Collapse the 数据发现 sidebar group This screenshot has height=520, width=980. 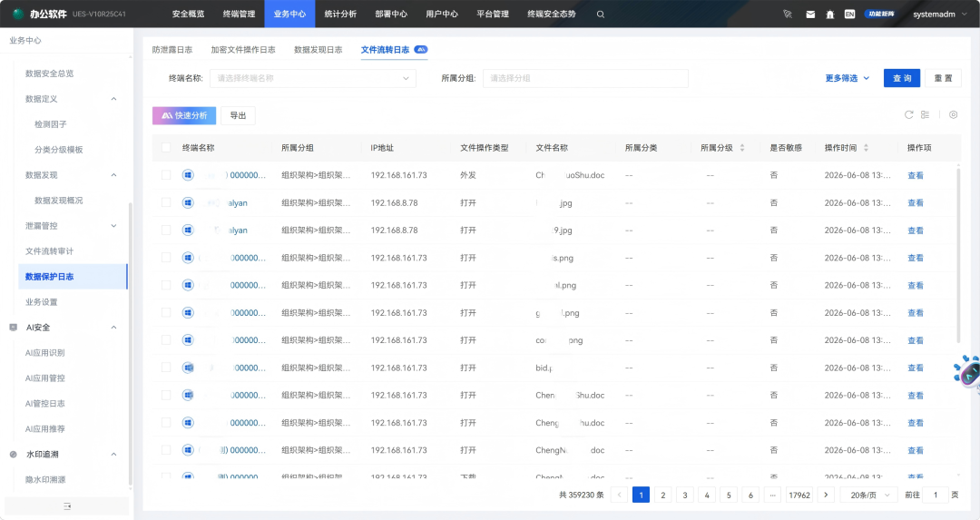(113, 175)
